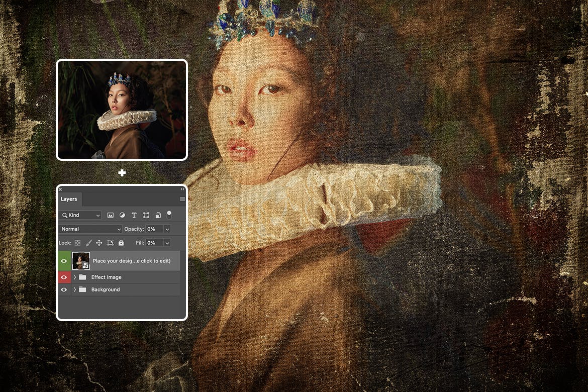Open the Normal blend mode dropdown
This screenshot has width=588, height=392.
90,229
